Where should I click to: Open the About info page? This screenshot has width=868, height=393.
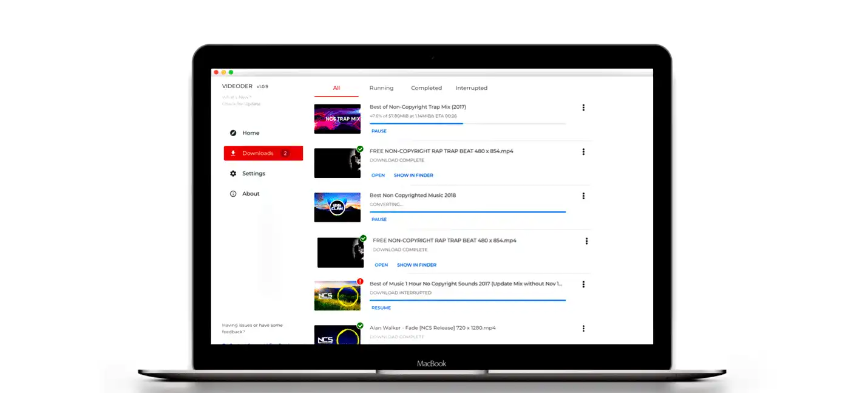pyautogui.click(x=244, y=194)
